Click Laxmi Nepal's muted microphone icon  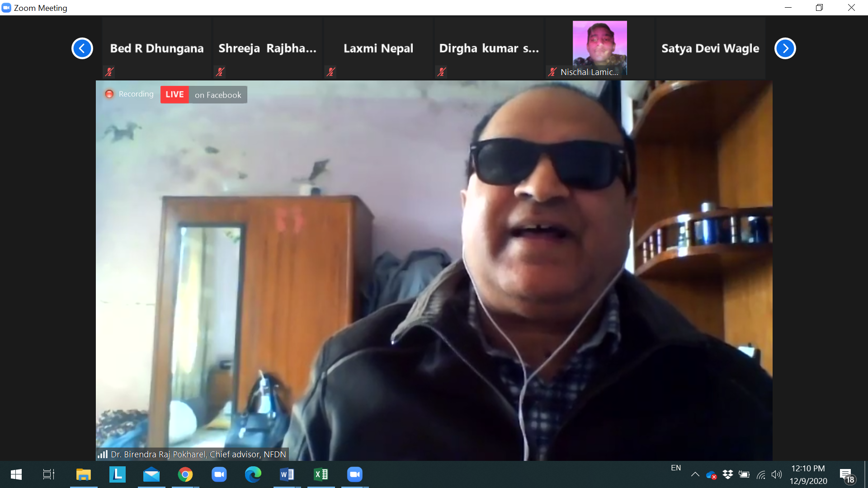point(331,72)
